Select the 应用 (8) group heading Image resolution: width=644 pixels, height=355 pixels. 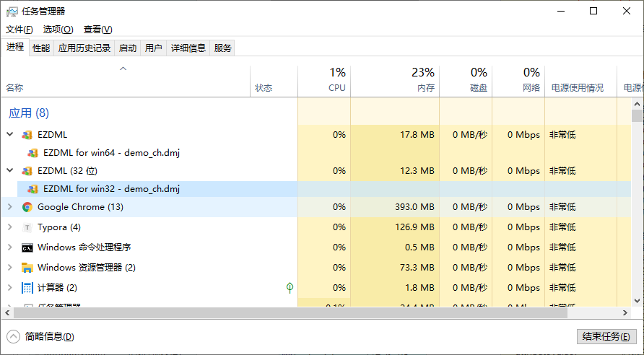tap(29, 113)
